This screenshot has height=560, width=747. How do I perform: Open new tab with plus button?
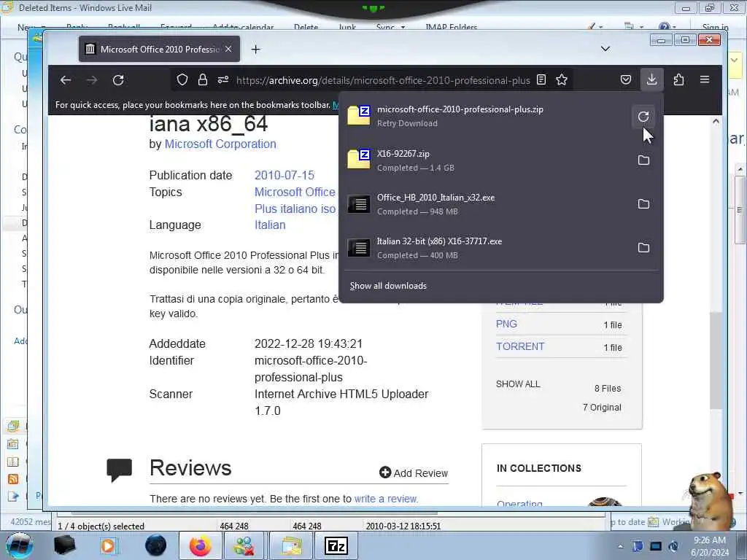pyautogui.click(x=256, y=50)
